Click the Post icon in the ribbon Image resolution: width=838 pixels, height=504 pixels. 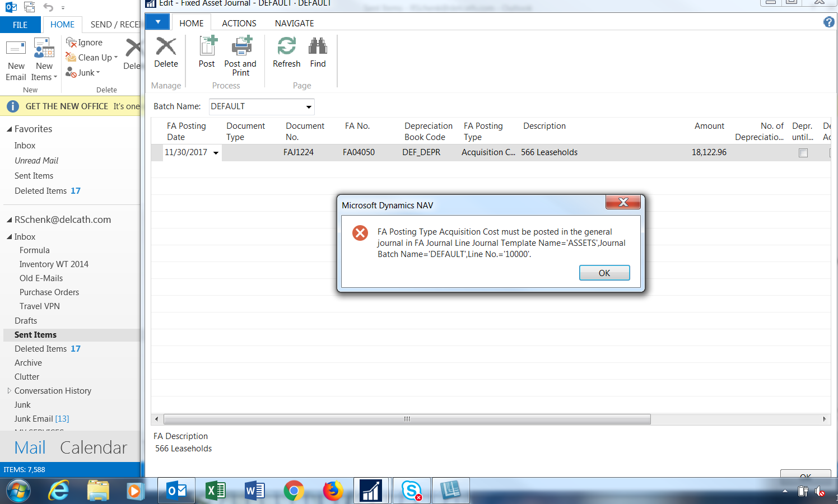click(207, 46)
